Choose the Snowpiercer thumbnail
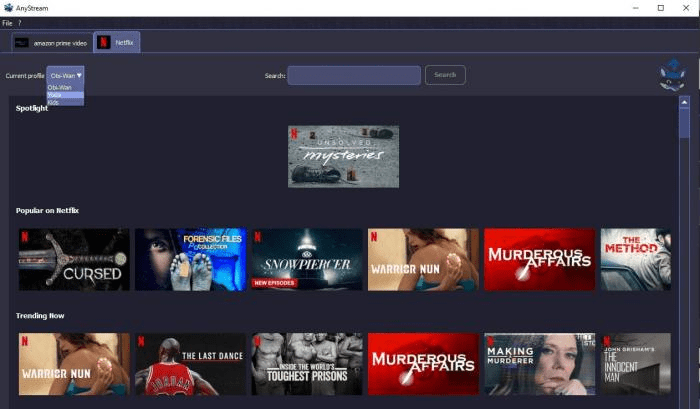Viewport: 700px width, 409px height. [306, 260]
